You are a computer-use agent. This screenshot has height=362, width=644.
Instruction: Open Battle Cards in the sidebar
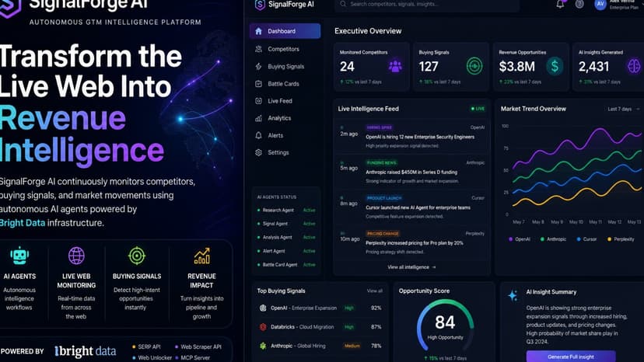coord(285,84)
